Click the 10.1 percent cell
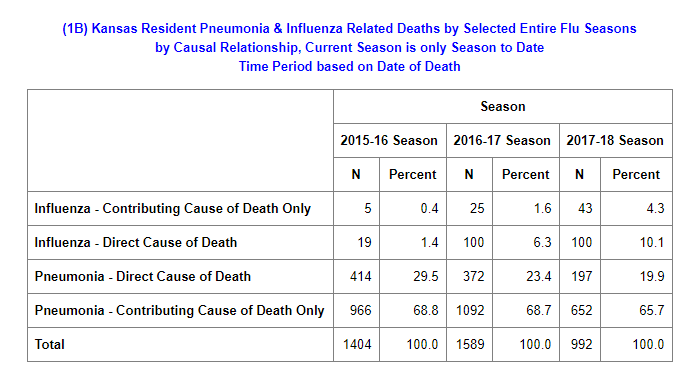The width and height of the screenshot is (687, 378). point(636,242)
